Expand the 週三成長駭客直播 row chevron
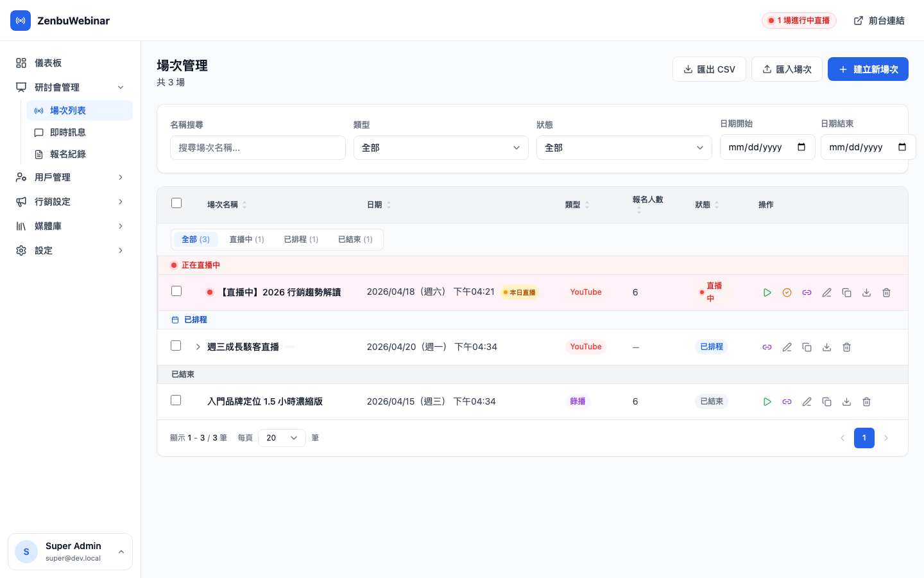The image size is (924, 578). pos(198,346)
